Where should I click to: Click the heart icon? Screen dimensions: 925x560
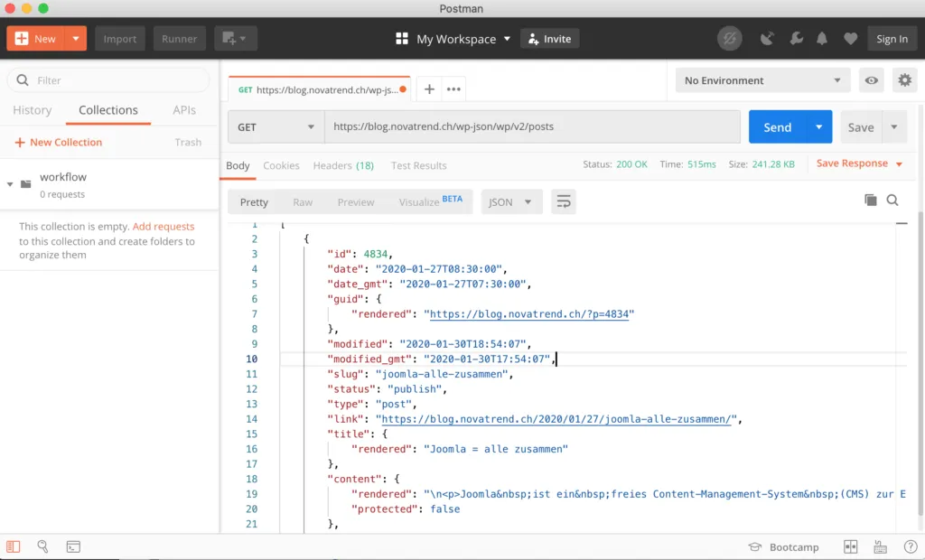pos(850,39)
